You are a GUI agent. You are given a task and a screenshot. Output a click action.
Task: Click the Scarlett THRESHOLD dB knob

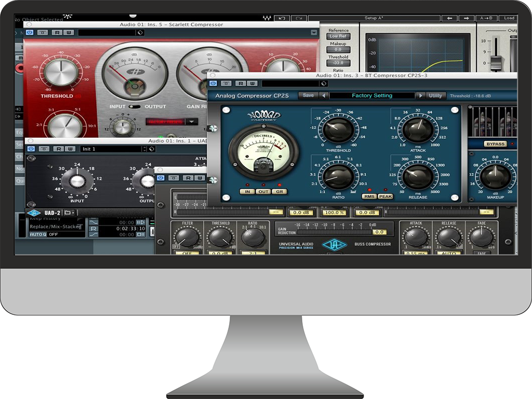point(61,73)
